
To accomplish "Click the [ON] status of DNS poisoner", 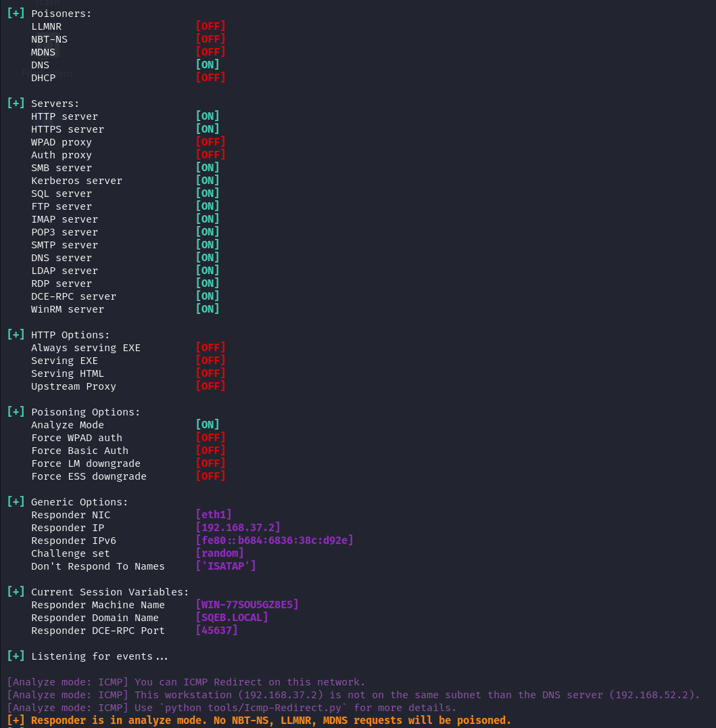I will [207, 64].
